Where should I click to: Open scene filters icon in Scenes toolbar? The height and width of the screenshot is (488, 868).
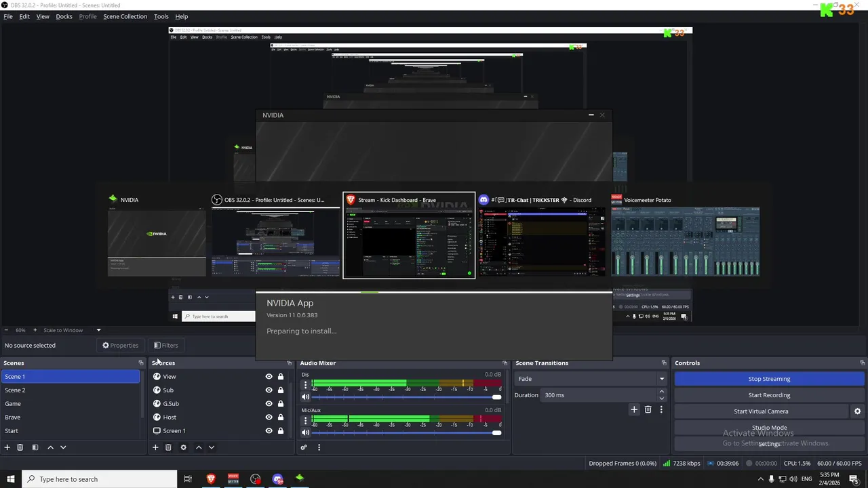(35, 447)
